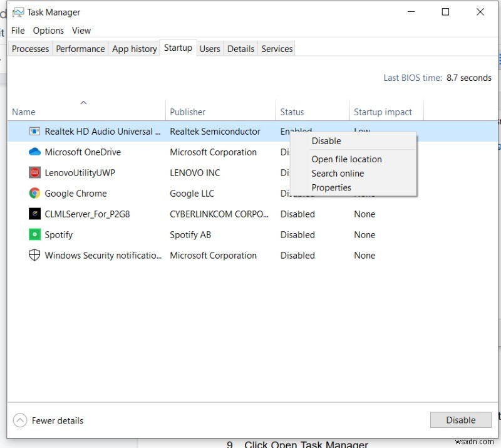Click the Disable button
The image size is (501, 448).
tap(460, 420)
